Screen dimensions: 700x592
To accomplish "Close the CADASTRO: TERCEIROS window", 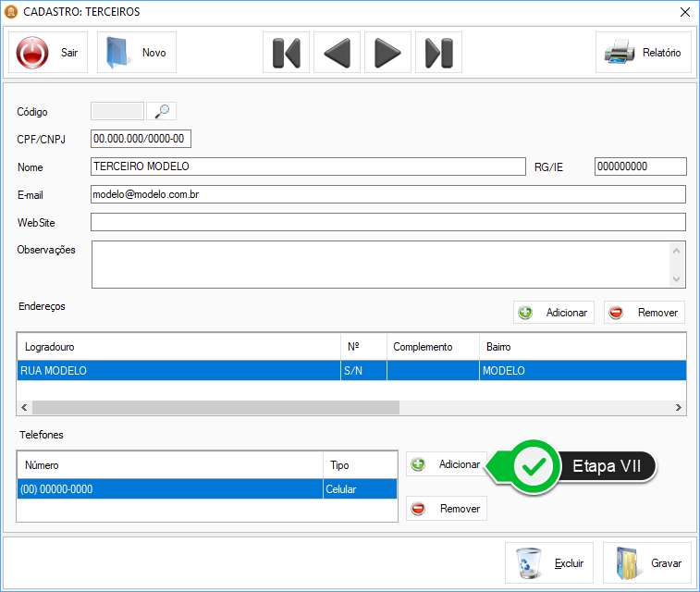I will click(x=685, y=12).
